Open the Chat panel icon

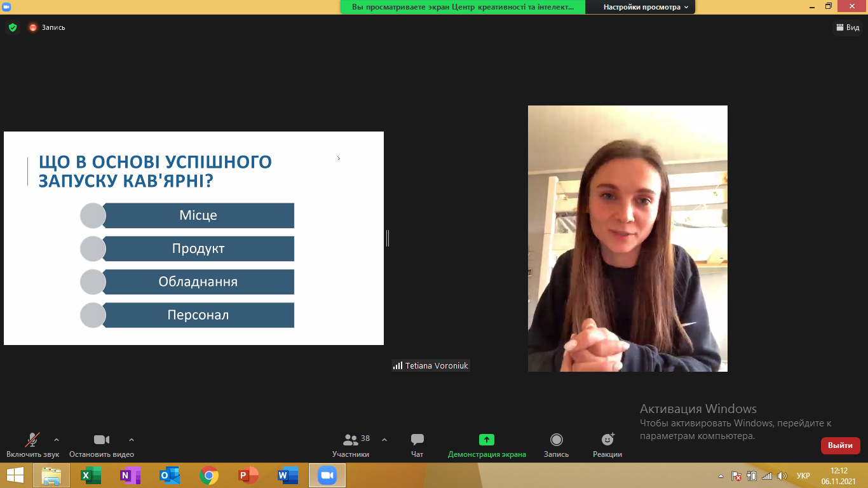(x=417, y=440)
